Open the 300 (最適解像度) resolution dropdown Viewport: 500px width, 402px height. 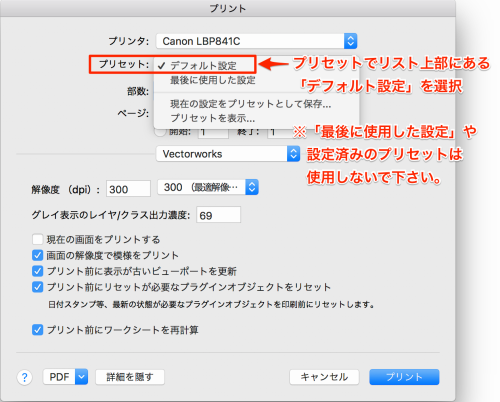click(208, 187)
